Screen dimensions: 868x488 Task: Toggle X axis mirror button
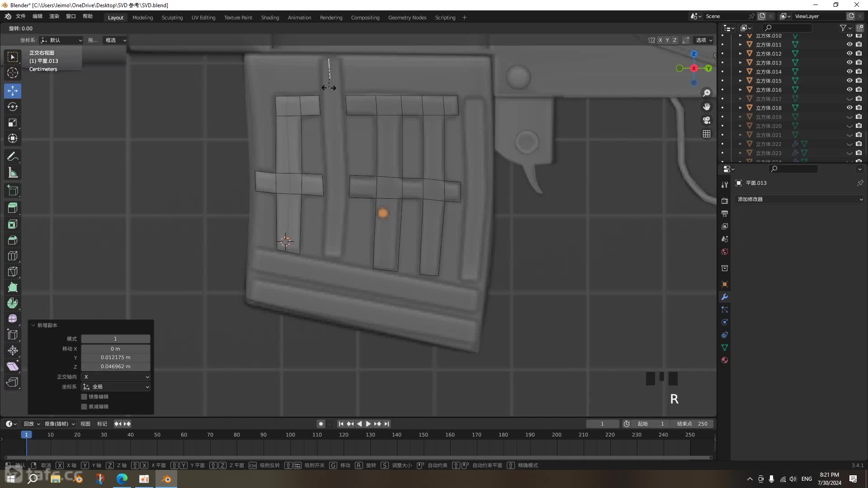click(660, 40)
